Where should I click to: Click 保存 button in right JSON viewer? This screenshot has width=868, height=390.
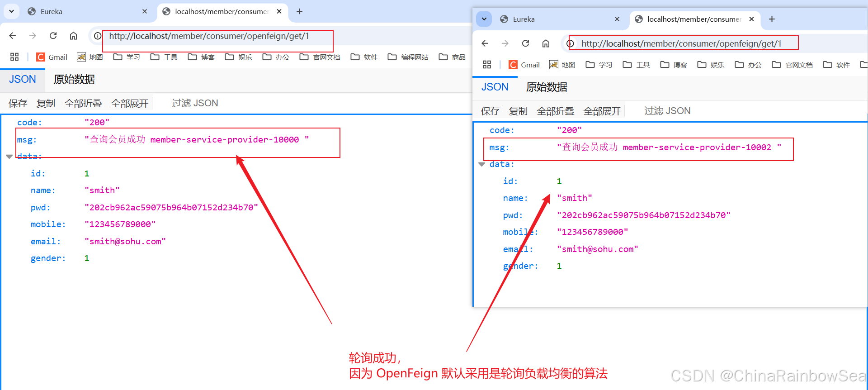click(x=491, y=111)
